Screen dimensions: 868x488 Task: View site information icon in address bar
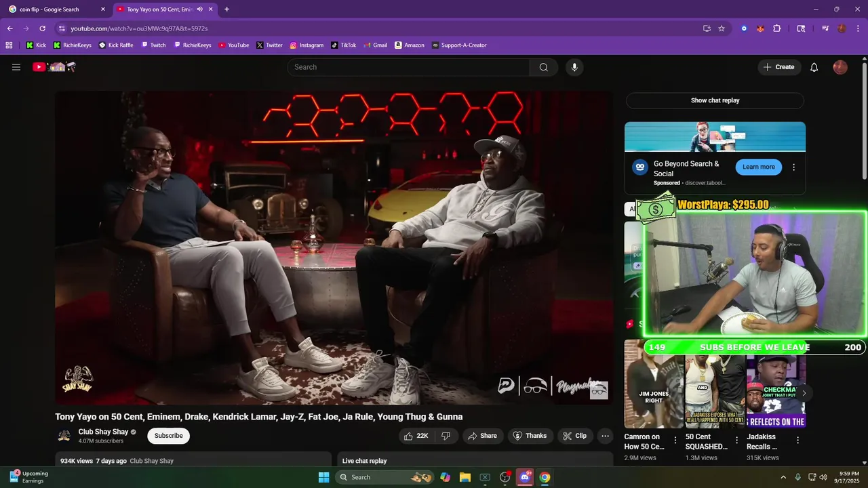tap(62, 28)
